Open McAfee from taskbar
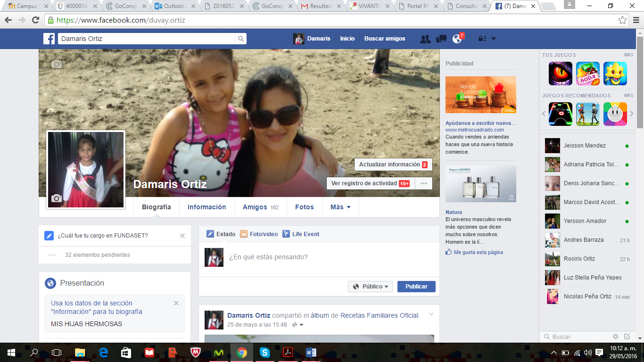The height and width of the screenshot is (362, 644). 196,352
